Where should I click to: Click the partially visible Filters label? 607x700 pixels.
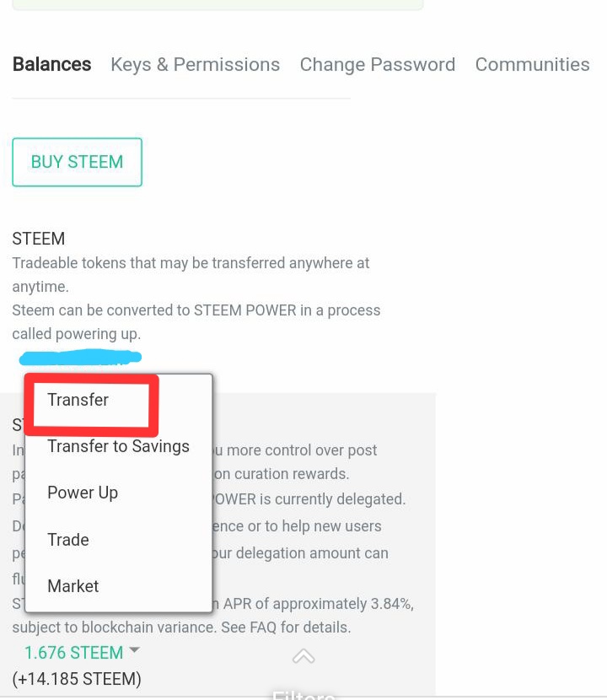tap(303, 694)
